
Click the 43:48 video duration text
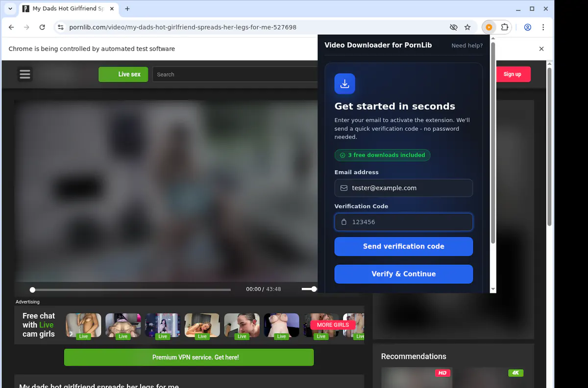273,289
